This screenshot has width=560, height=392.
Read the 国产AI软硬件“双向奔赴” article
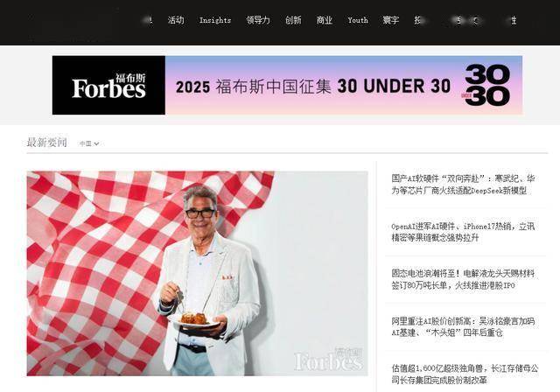(x=463, y=185)
